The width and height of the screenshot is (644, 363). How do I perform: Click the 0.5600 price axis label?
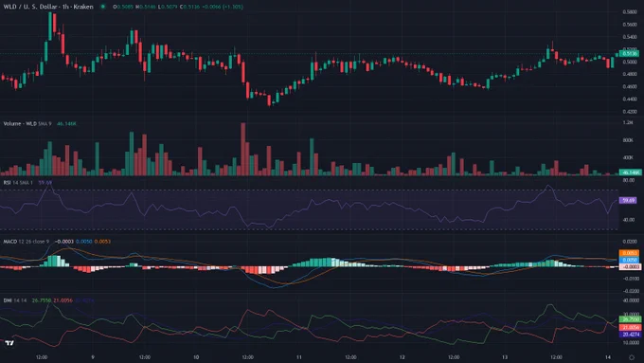coord(630,25)
